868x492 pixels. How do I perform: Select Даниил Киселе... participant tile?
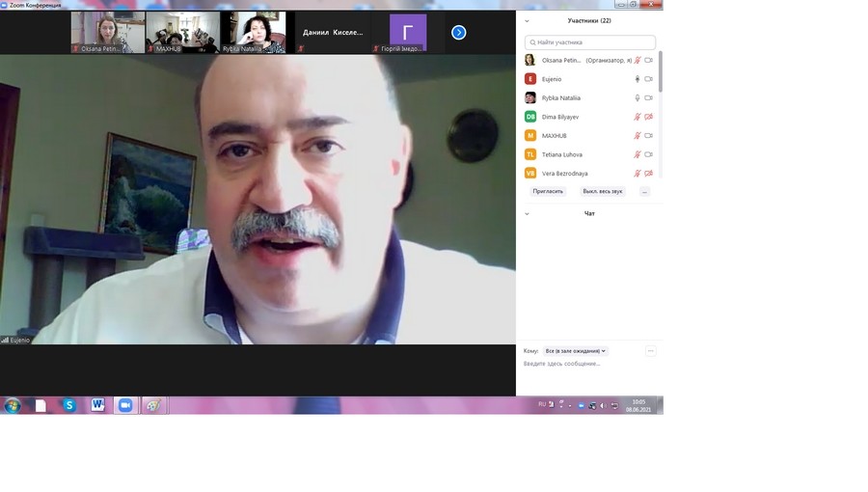pos(332,33)
